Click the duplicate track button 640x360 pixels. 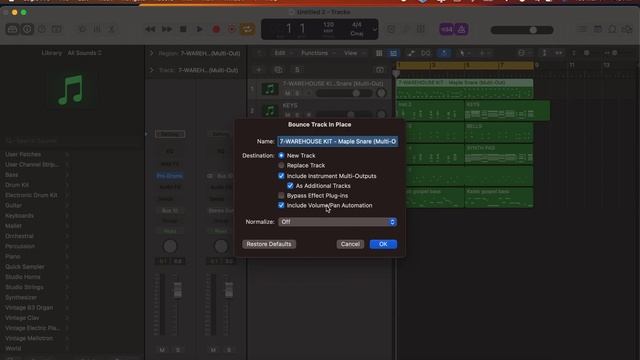(278, 70)
